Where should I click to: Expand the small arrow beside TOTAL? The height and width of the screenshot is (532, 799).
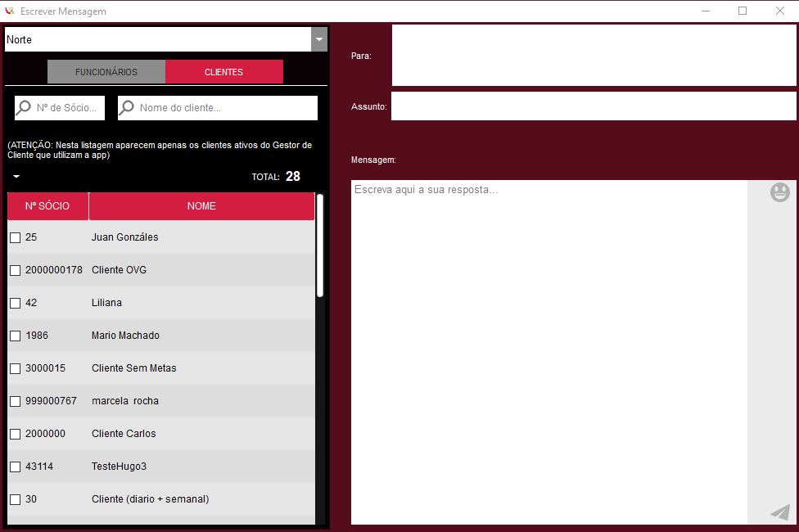point(16,176)
